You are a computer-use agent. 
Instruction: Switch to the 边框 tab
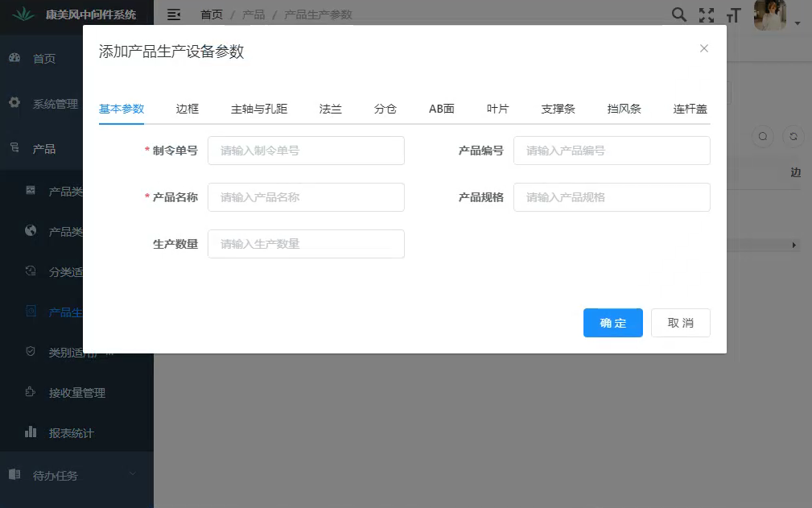pos(188,109)
